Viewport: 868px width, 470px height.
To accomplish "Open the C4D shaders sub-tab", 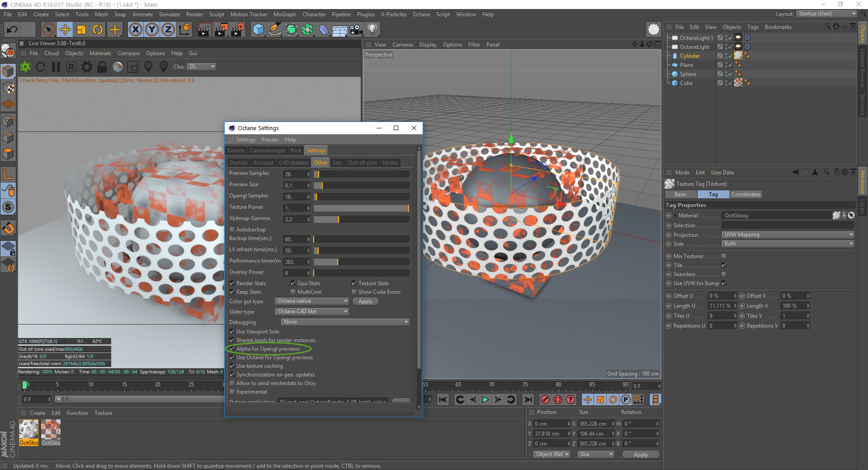I will (x=293, y=163).
